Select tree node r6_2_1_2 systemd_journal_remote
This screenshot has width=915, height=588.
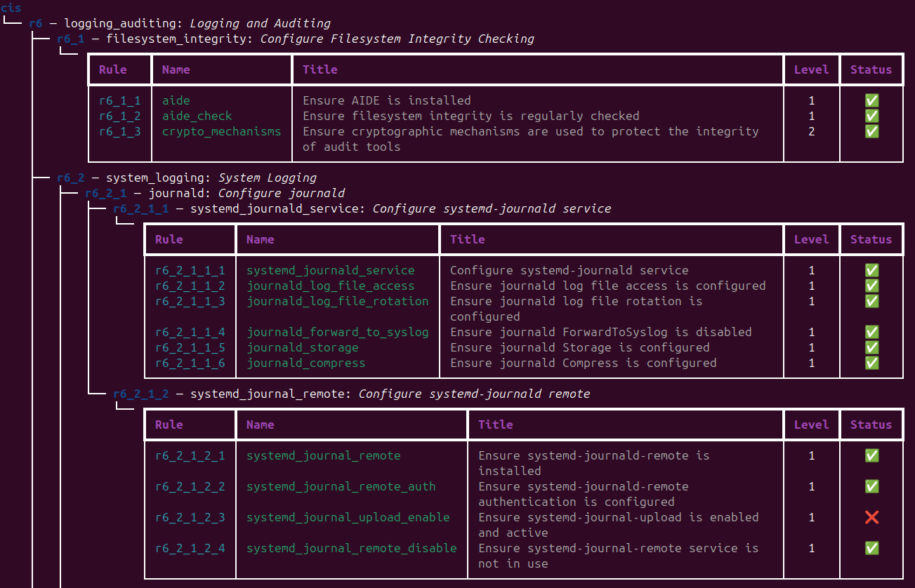click(352, 394)
